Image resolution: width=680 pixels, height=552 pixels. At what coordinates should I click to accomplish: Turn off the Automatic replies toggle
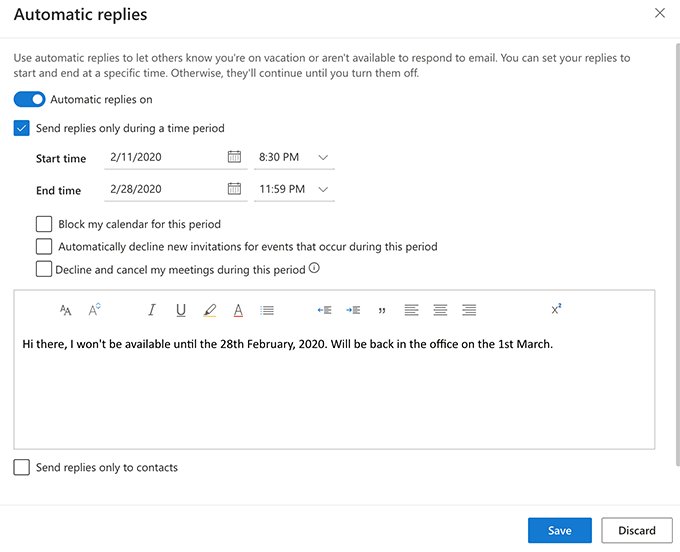pos(30,100)
